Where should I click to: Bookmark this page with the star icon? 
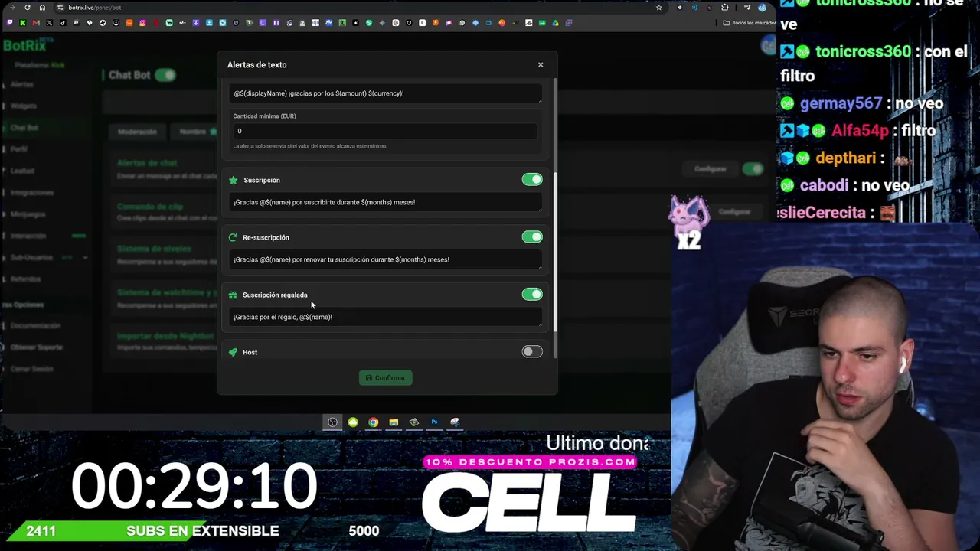point(658,8)
